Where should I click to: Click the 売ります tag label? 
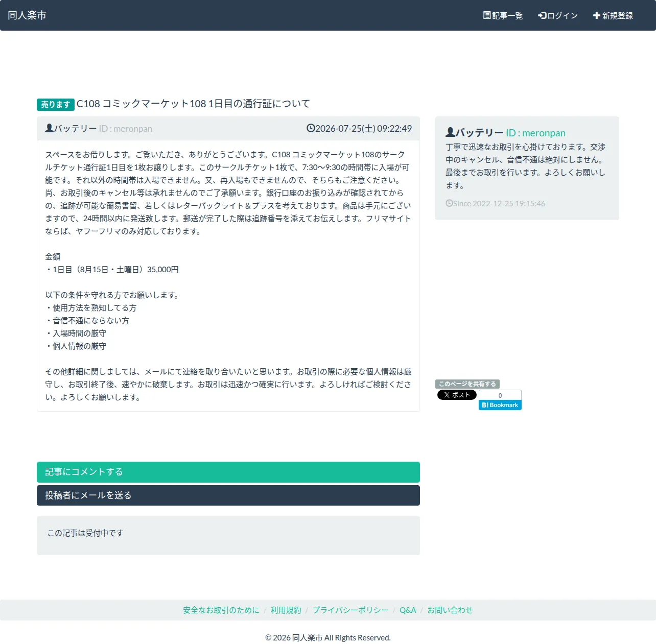(x=56, y=104)
